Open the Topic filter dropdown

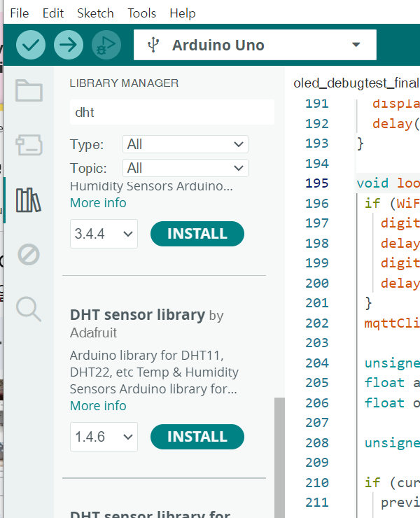(185, 168)
